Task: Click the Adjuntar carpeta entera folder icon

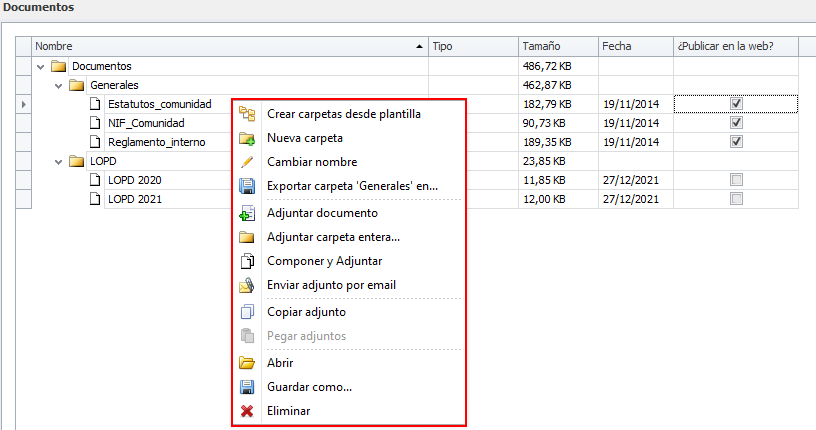Action: click(247, 237)
